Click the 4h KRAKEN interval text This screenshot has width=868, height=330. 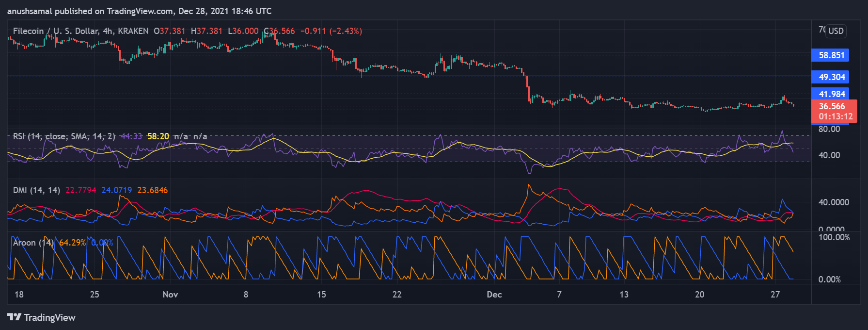[126, 31]
